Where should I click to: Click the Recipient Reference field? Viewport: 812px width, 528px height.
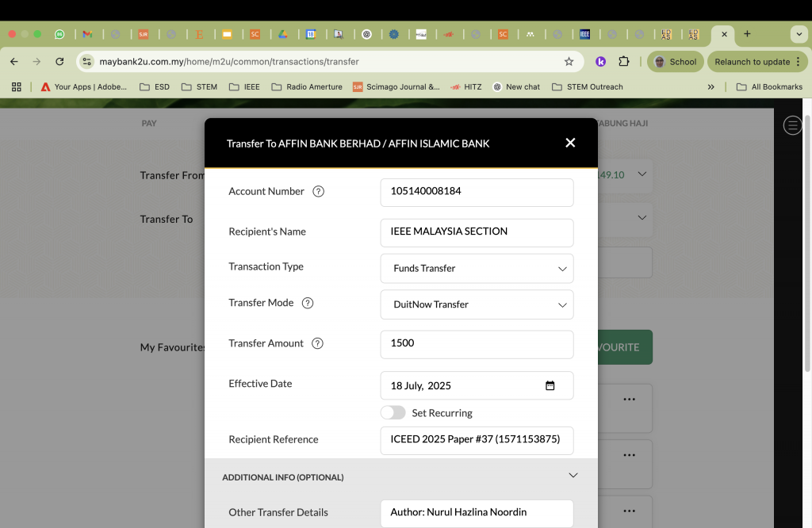(477, 441)
